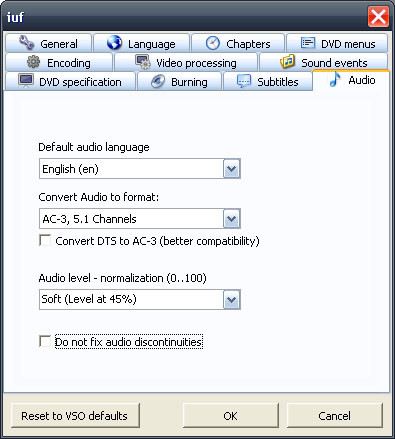Expand Default audio language dropdown arrow

pos(232,169)
